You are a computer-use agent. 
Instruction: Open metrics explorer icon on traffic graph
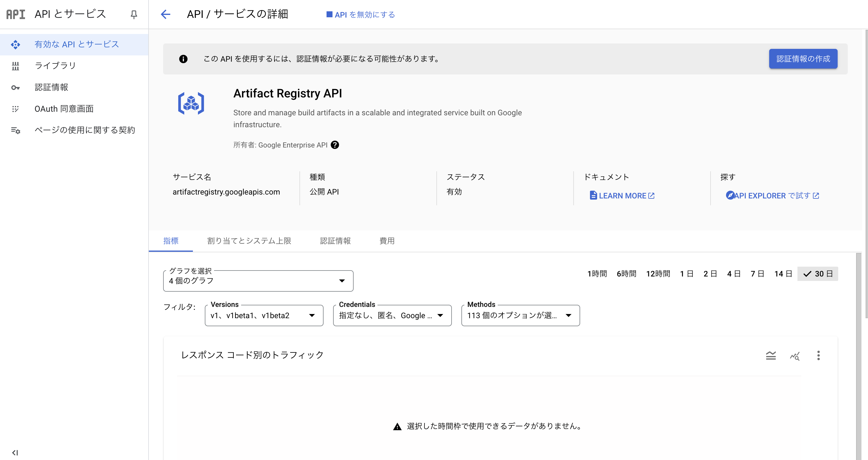point(794,355)
